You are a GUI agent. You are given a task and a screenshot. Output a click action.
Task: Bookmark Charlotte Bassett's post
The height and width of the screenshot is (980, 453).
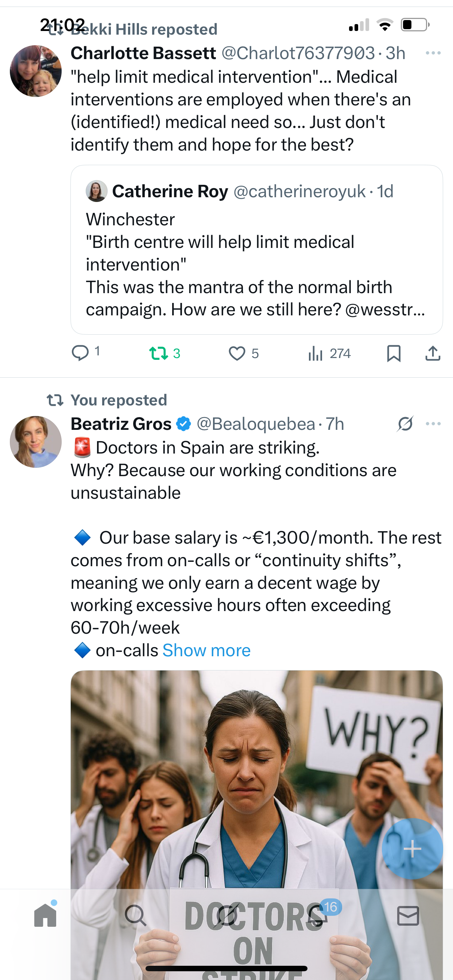[394, 353]
